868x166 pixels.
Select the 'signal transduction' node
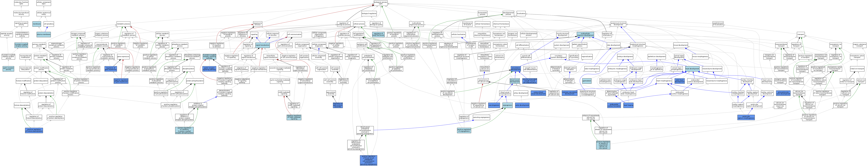click(x=262, y=45)
